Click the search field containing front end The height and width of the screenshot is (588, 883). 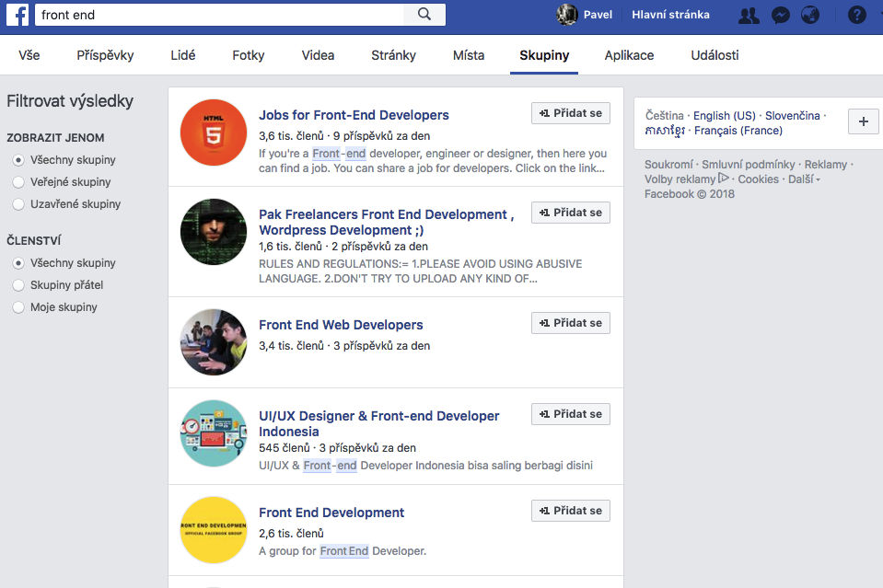[x=219, y=15]
